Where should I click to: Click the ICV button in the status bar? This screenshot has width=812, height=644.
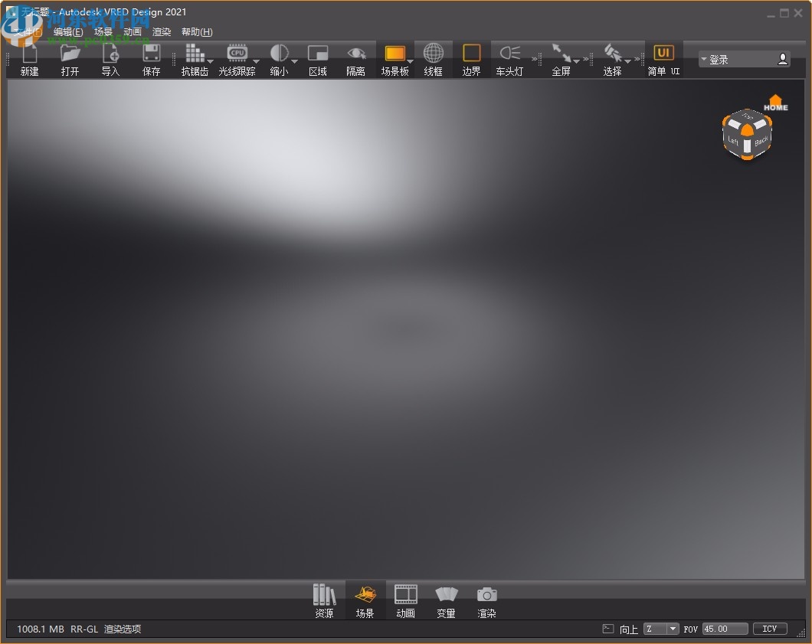769,629
